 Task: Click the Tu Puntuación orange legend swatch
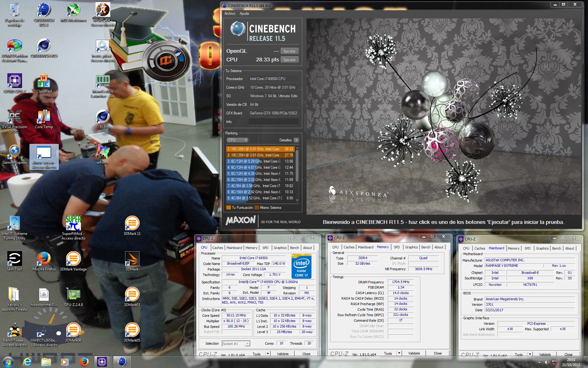point(228,208)
